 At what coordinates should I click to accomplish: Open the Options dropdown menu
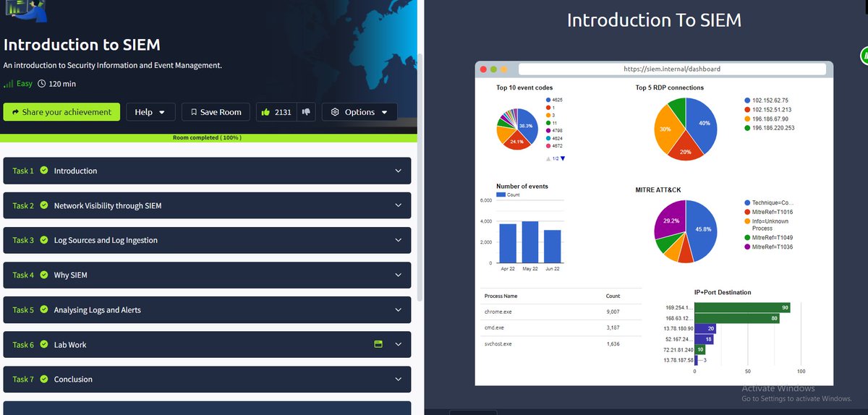point(359,112)
